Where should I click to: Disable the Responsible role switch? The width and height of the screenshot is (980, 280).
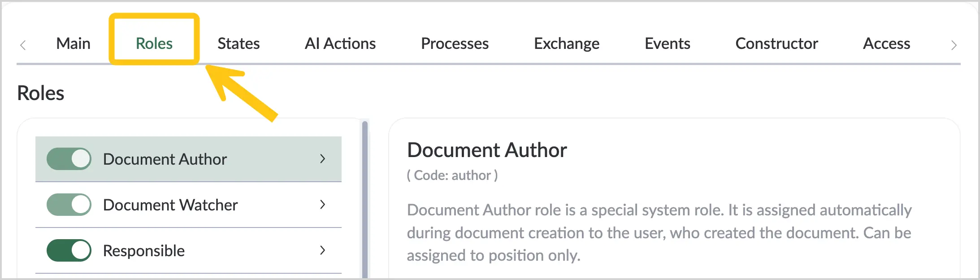pos(69,250)
